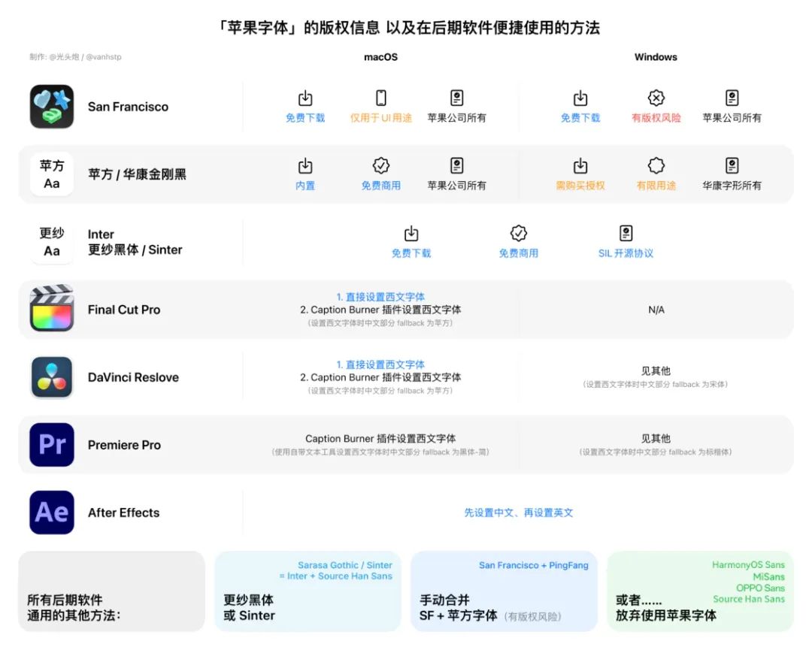Screen dimensions: 812x650
Task: Click San Francisco macOS download icon
Action: [305, 98]
